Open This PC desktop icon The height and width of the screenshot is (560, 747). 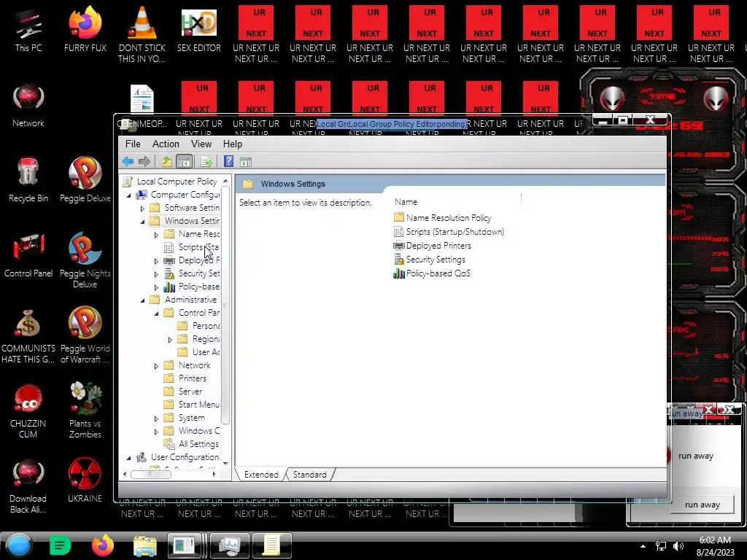coord(28,31)
